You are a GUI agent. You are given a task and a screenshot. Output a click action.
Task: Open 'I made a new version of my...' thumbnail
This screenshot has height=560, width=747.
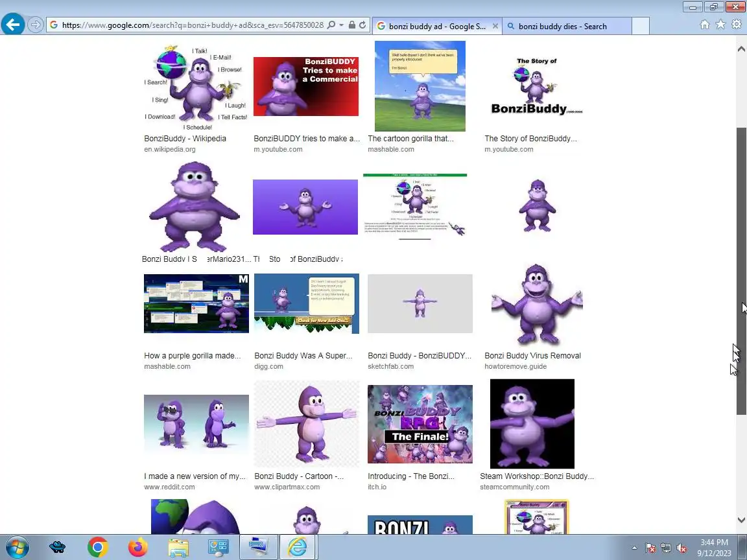coord(196,424)
